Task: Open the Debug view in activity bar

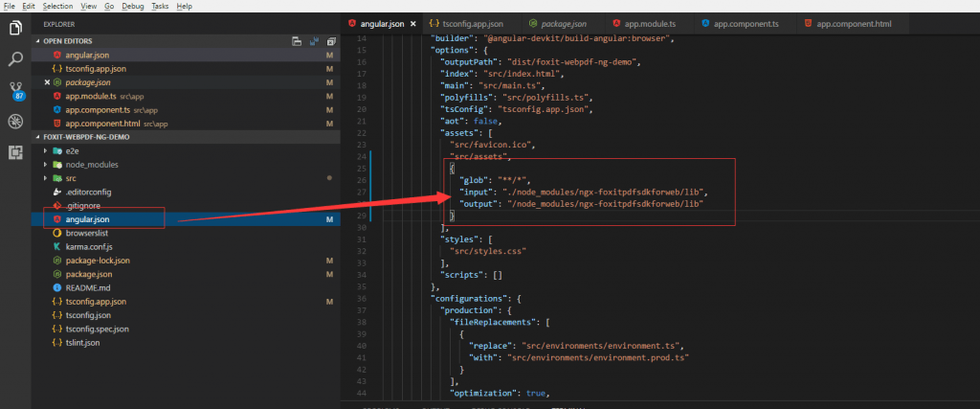Action: coord(15,122)
